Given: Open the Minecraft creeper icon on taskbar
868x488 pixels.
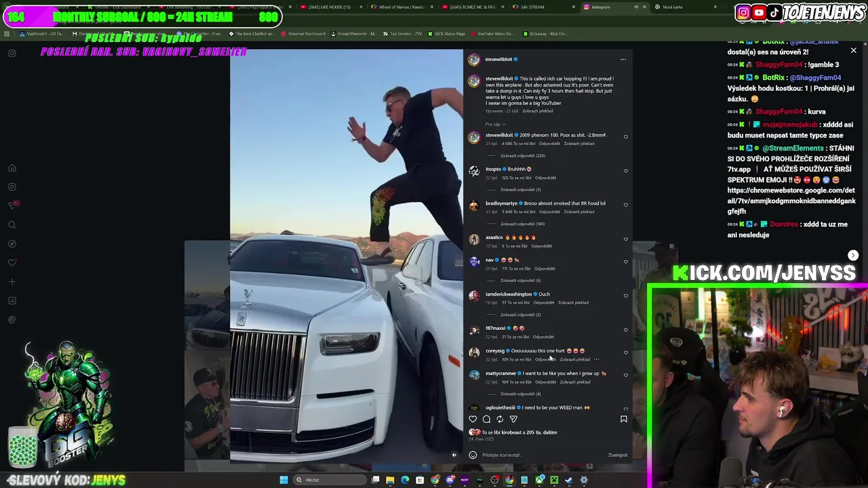Looking at the screenshot, I should coord(554,480).
